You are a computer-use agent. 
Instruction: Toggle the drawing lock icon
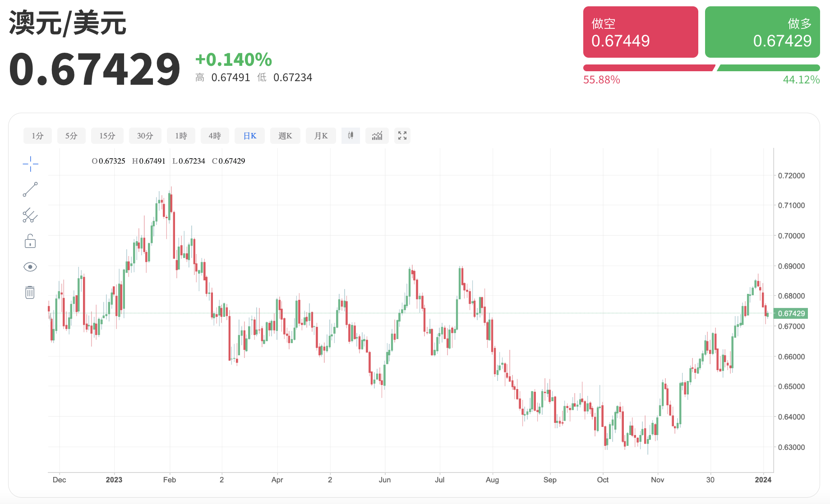click(x=30, y=241)
